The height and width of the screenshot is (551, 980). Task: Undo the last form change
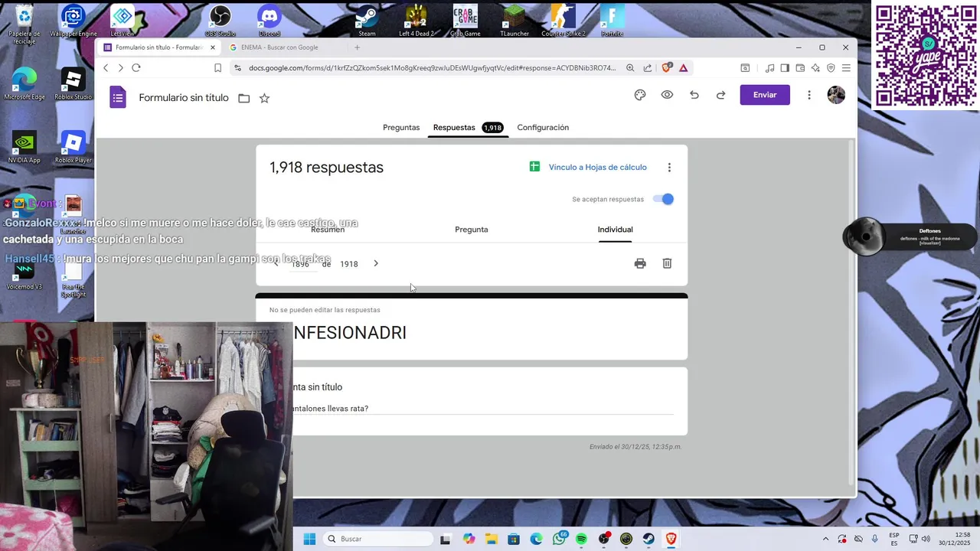[694, 95]
